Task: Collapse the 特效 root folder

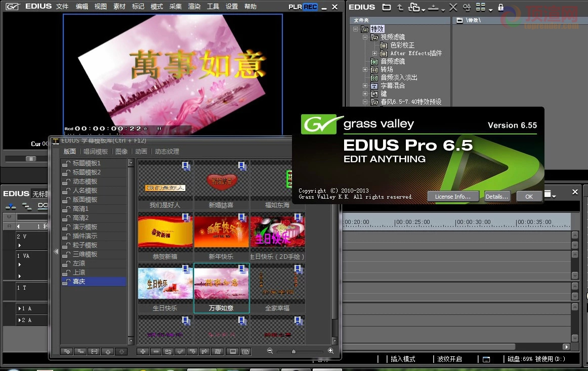Action: (356, 29)
